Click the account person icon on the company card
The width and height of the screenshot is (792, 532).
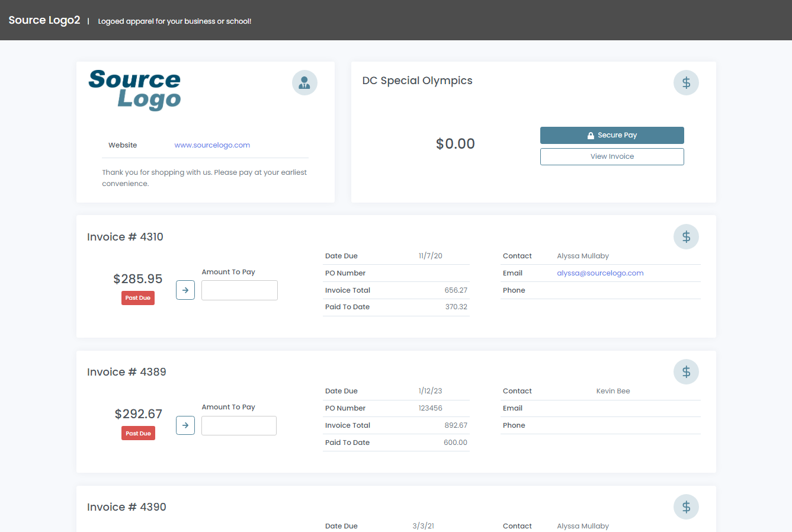[x=304, y=82]
